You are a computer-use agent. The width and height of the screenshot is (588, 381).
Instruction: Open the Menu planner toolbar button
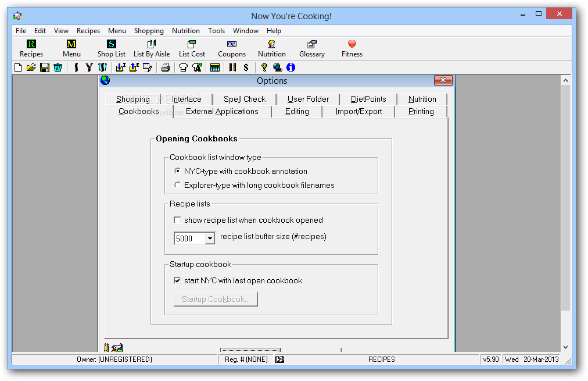[71, 49]
